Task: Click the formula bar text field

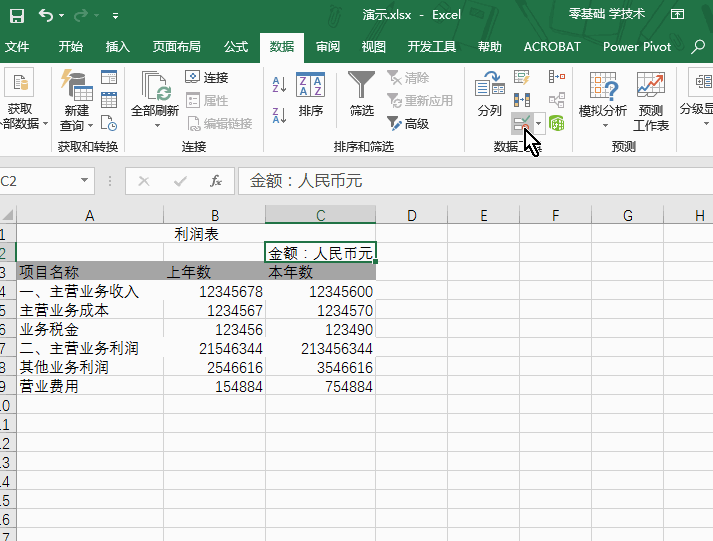Action: point(475,181)
